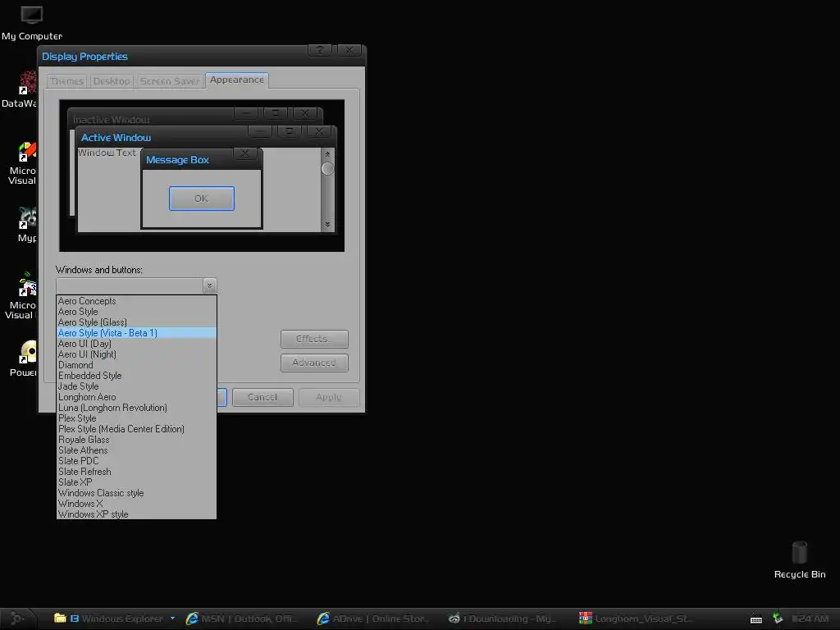This screenshot has height=630, width=840.
Task: Pick Aero UI (Day)
Action: click(x=137, y=344)
